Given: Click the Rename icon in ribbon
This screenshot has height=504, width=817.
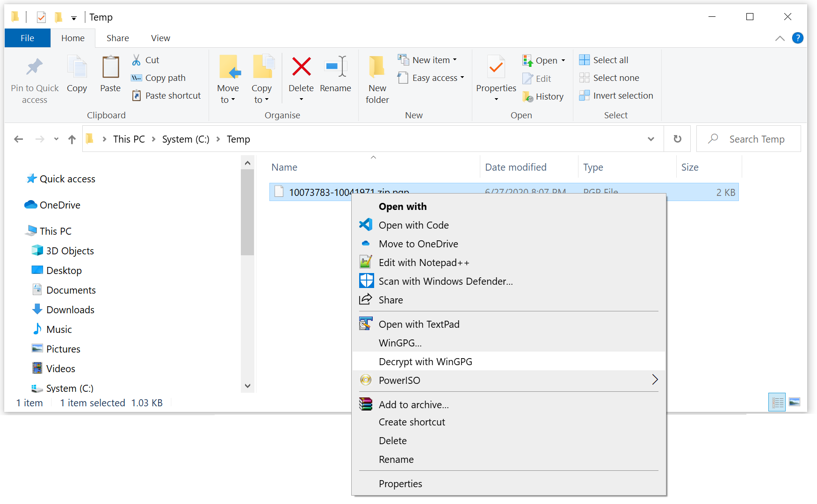Looking at the screenshot, I should (335, 67).
